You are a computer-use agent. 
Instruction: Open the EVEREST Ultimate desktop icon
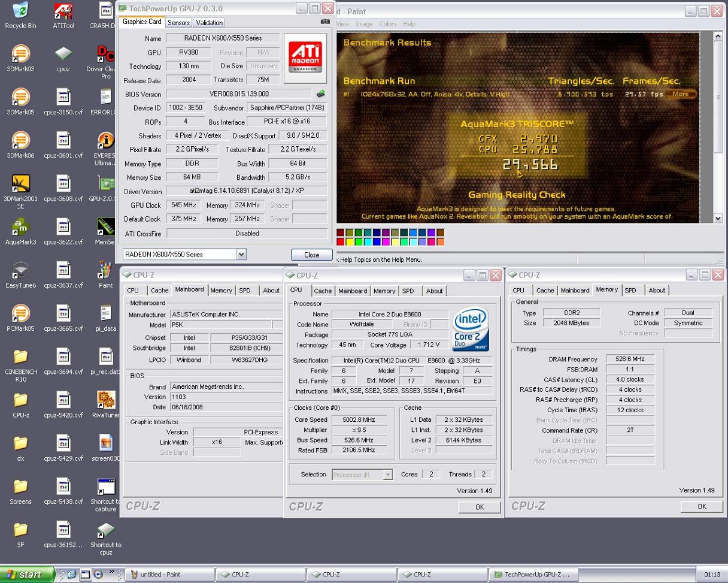click(104, 149)
